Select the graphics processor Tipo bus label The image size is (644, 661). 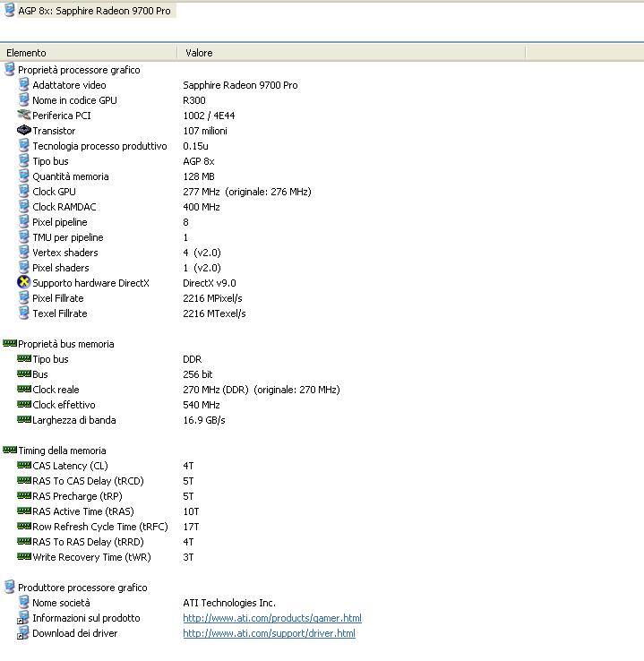coord(50,161)
